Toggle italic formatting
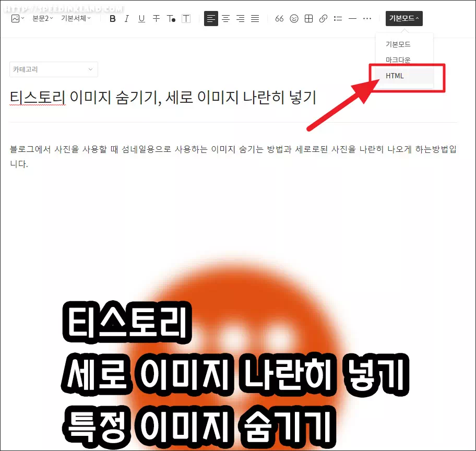This screenshot has height=451, width=476. coord(127,18)
